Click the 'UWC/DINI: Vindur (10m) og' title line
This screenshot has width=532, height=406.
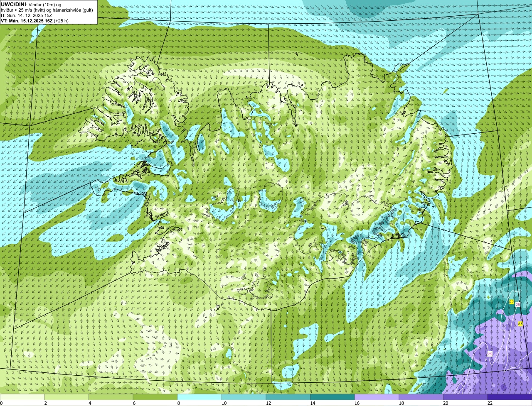click(x=31, y=4)
